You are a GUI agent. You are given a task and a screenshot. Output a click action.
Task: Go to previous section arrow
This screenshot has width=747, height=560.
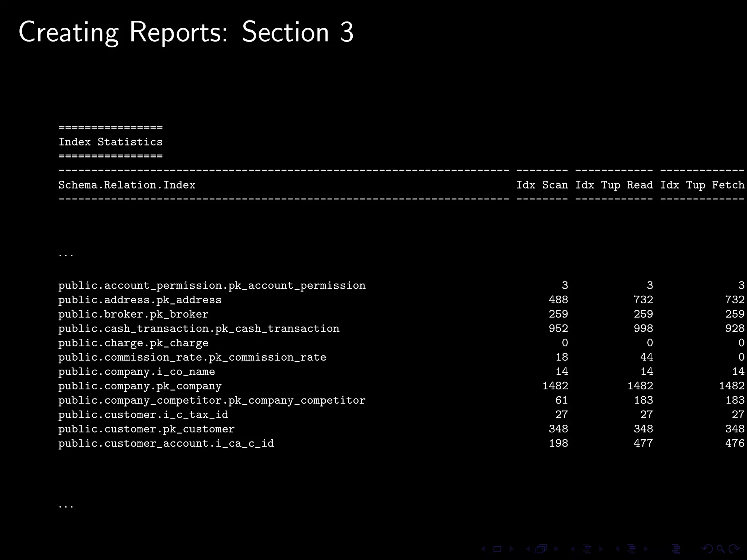(x=618, y=549)
